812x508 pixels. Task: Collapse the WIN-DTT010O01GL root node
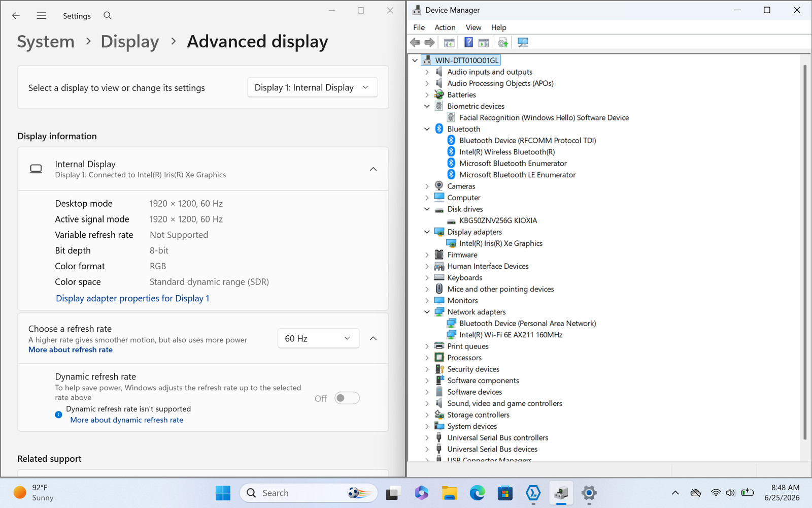tap(415, 60)
